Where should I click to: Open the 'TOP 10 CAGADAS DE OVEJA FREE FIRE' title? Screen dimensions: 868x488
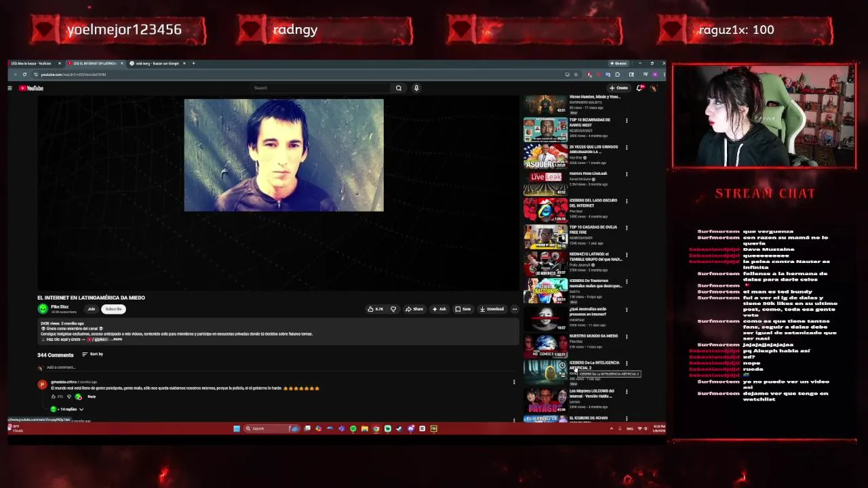coord(593,230)
